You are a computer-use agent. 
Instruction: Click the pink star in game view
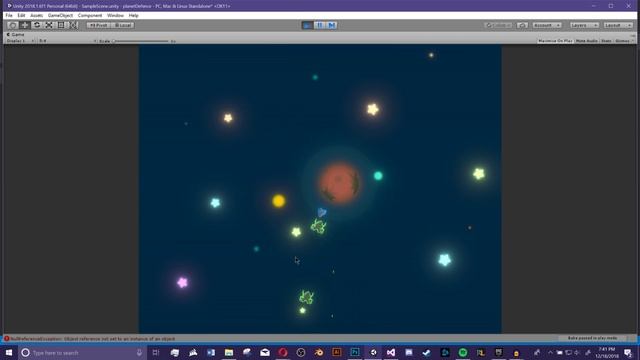click(x=182, y=282)
